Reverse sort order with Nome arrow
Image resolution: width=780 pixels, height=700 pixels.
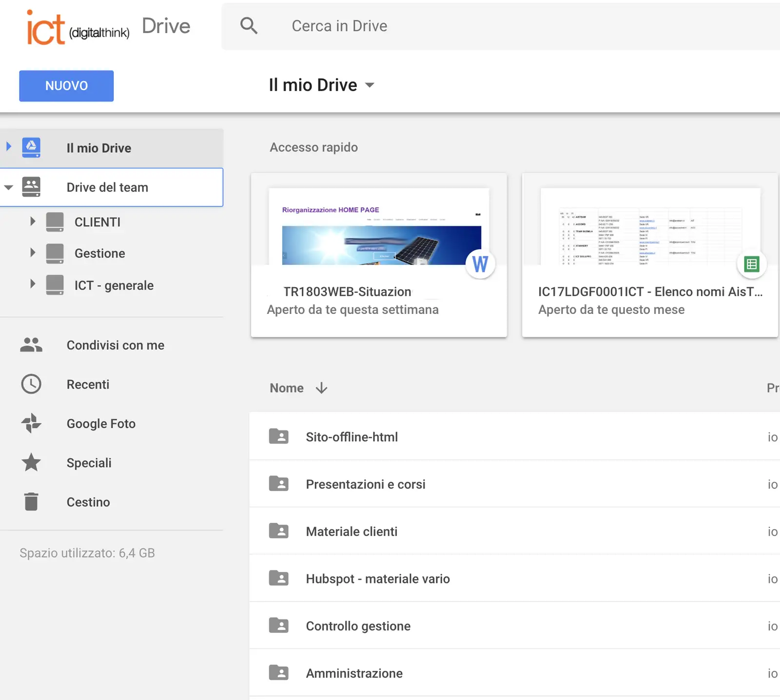[321, 388]
